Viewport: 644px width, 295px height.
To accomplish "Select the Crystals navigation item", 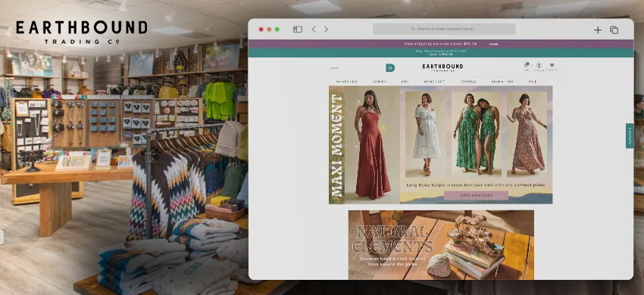I will (x=468, y=82).
